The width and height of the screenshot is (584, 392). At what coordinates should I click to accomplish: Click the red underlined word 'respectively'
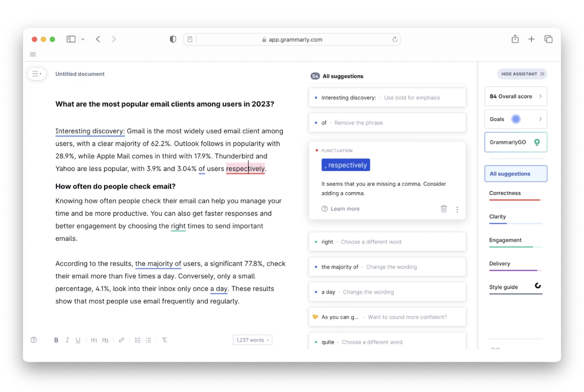[245, 169]
